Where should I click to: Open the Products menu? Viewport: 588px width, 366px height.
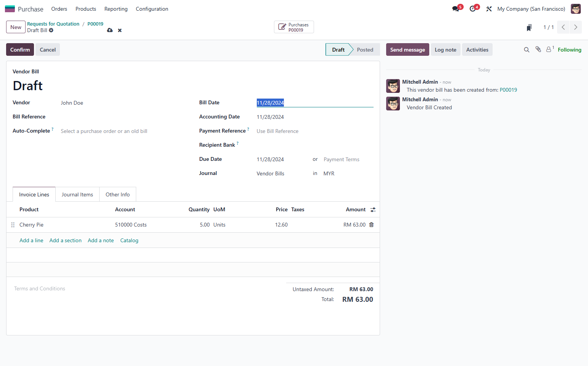[x=86, y=9]
